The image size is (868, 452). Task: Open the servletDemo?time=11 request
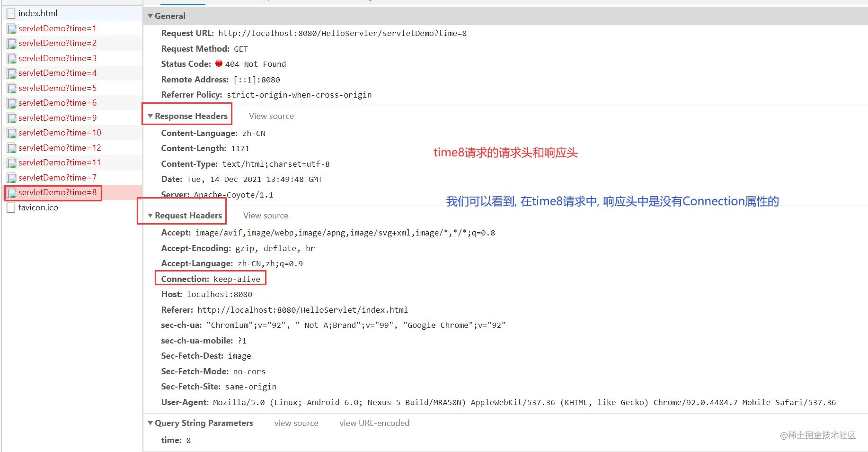pos(60,163)
